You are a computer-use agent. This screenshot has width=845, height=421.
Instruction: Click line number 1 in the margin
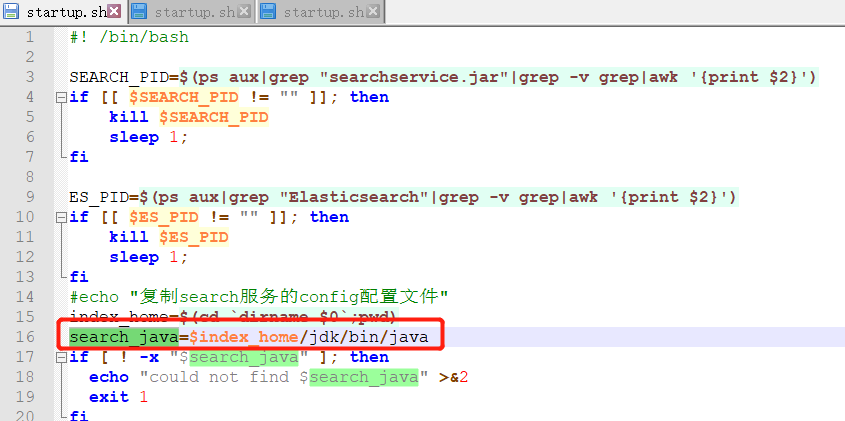click(x=30, y=37)
